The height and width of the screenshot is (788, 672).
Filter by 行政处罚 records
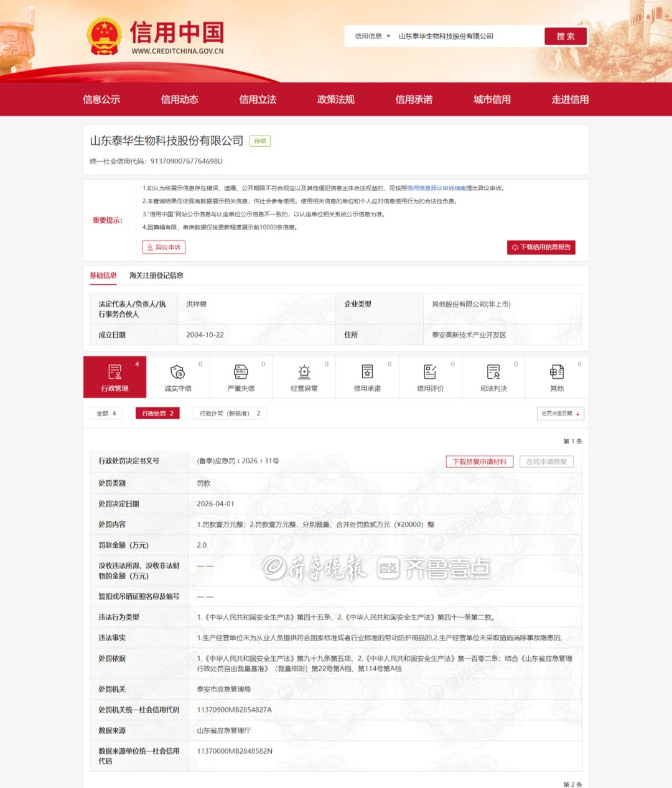click(x=157, y=414)
